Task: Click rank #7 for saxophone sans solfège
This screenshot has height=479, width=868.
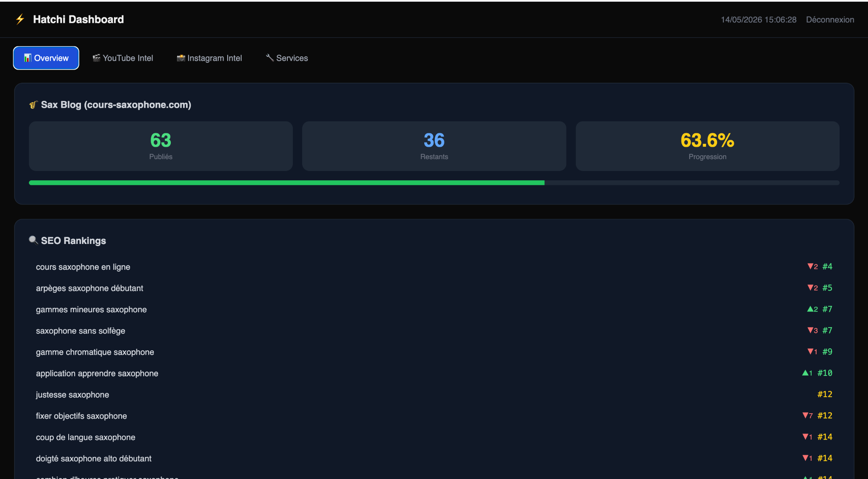Action: coord(827,330)
